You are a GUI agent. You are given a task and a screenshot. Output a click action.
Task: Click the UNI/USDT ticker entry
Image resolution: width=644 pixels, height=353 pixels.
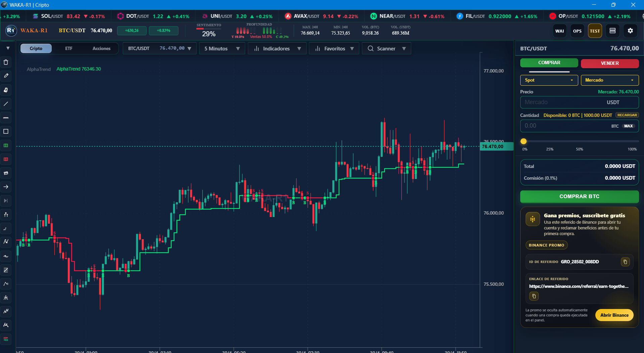pos(237,16)
